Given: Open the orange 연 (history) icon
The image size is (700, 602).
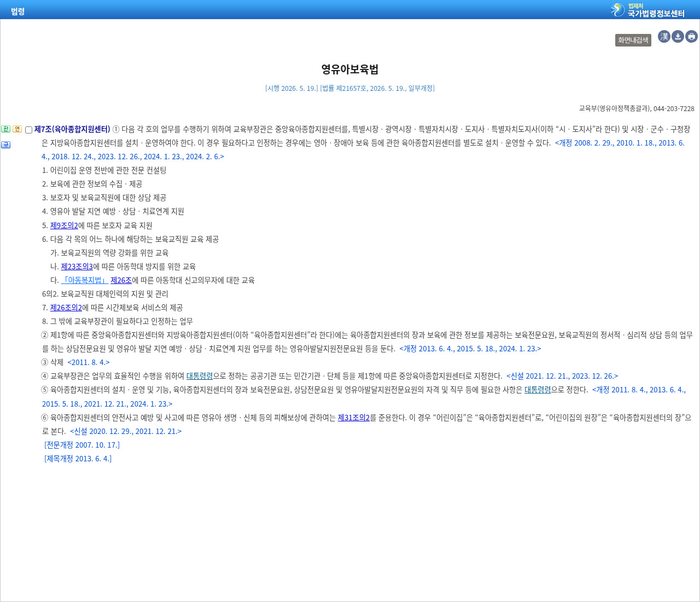Looking at the screenshot, I should tap(17, 129).
